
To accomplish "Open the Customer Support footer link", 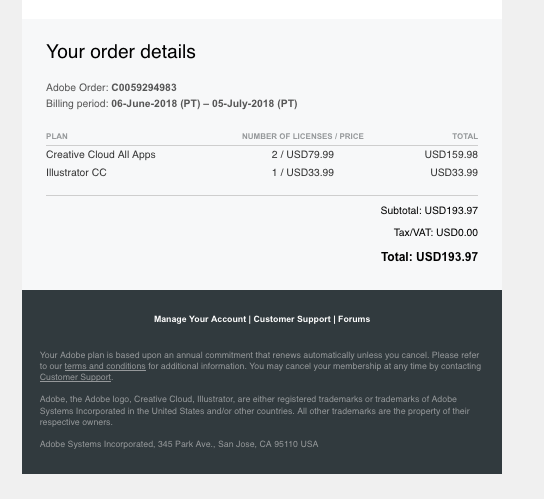I will [x=292, y=319].
